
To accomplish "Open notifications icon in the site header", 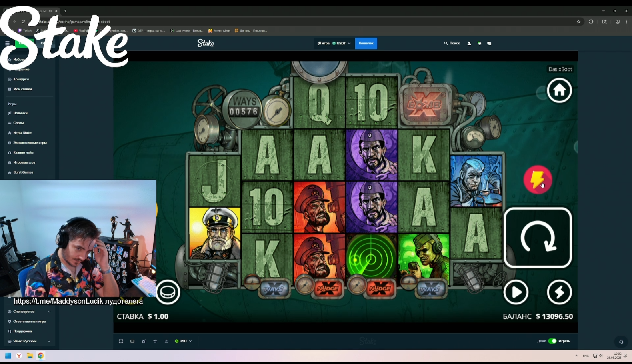I will click(479, 43).
